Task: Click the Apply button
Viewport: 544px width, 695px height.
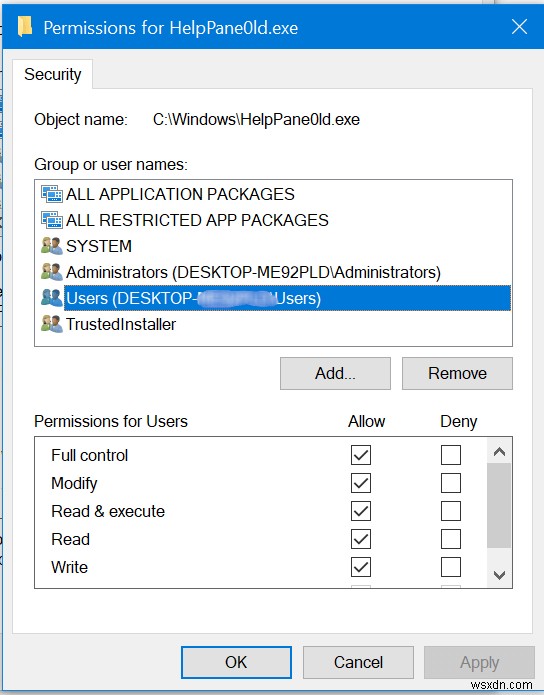Action: coord(479,662)
